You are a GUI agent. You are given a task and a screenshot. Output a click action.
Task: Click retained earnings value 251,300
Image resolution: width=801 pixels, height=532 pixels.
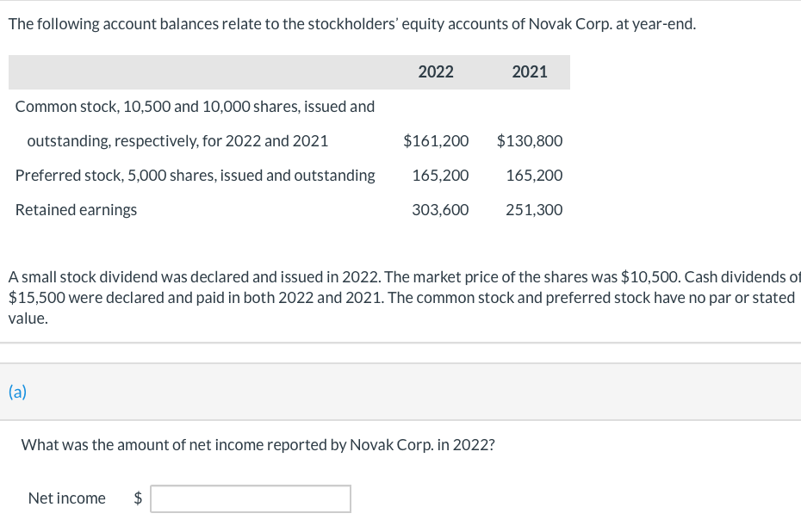click(x=534, y=210)
